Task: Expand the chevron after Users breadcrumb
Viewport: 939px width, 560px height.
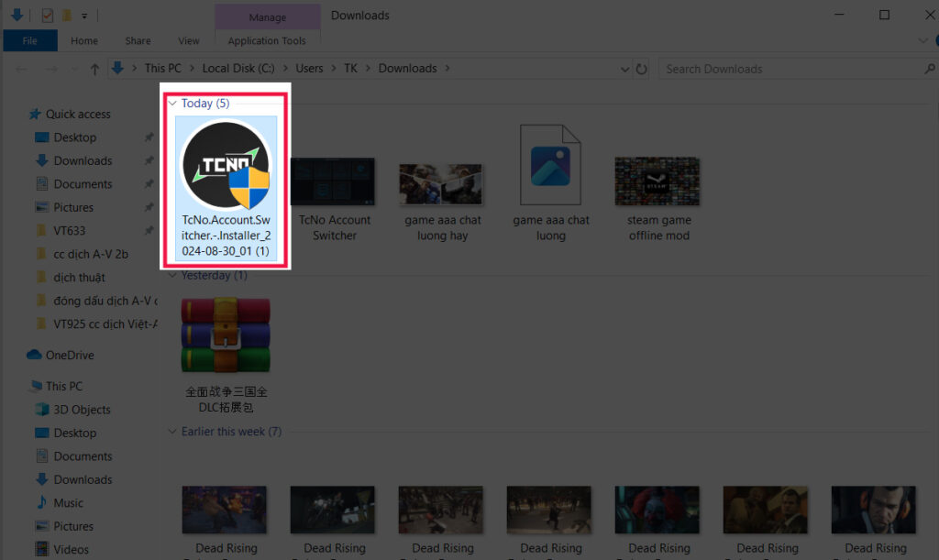Action: pyautogui.click(x=333, y=68)
